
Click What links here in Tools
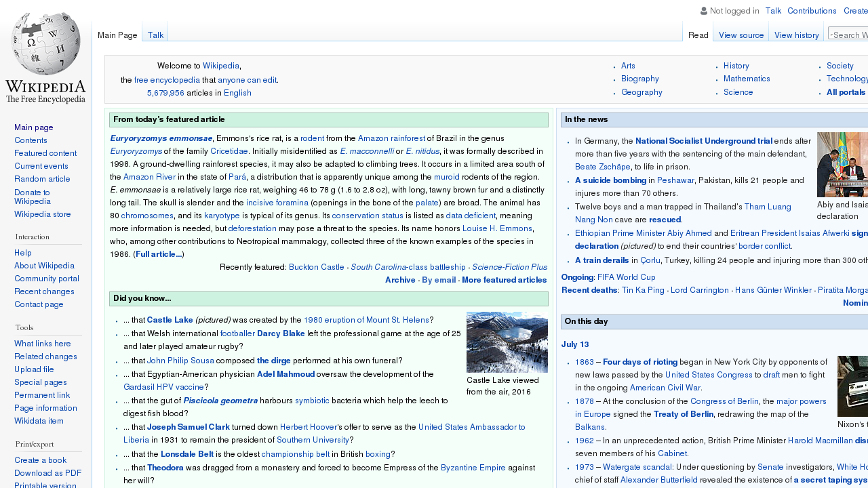pyautogui.click(x=43, y=344)
